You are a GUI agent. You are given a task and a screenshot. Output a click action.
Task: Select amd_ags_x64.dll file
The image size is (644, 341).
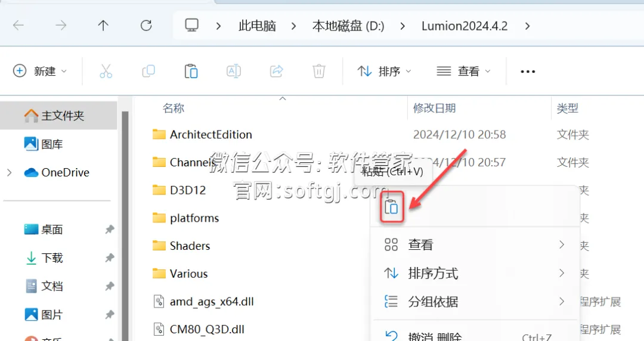click(x=203, y=302)
